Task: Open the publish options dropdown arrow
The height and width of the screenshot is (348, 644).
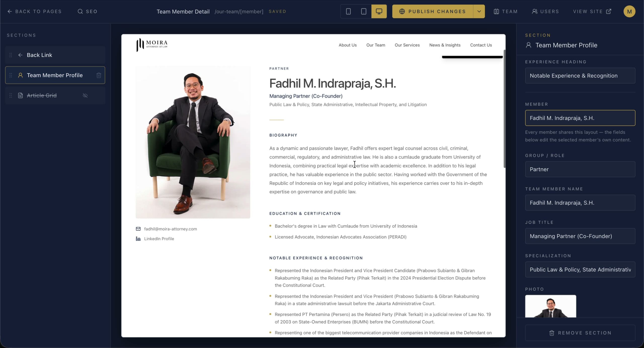Action: click(479, 11)
